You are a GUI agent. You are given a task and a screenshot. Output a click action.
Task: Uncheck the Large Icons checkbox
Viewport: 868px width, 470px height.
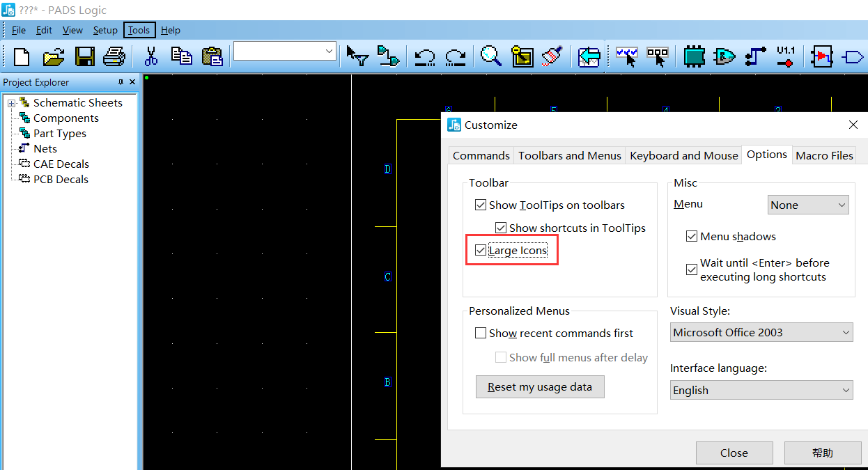click(x=480, y=251)
